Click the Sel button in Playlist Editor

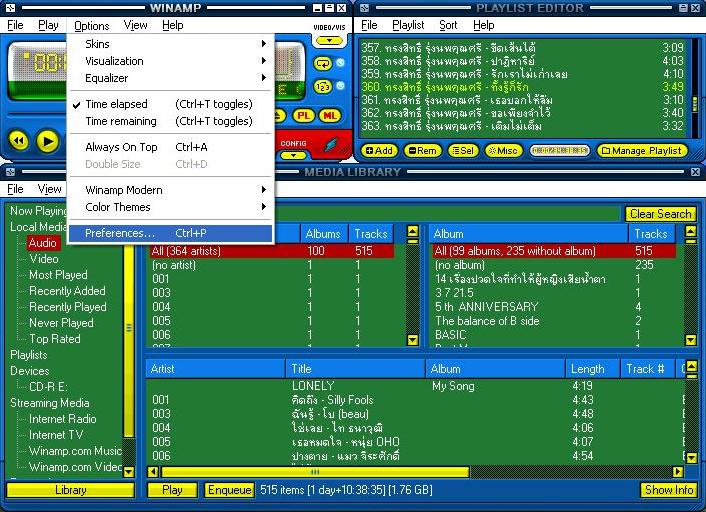[463, 151]
